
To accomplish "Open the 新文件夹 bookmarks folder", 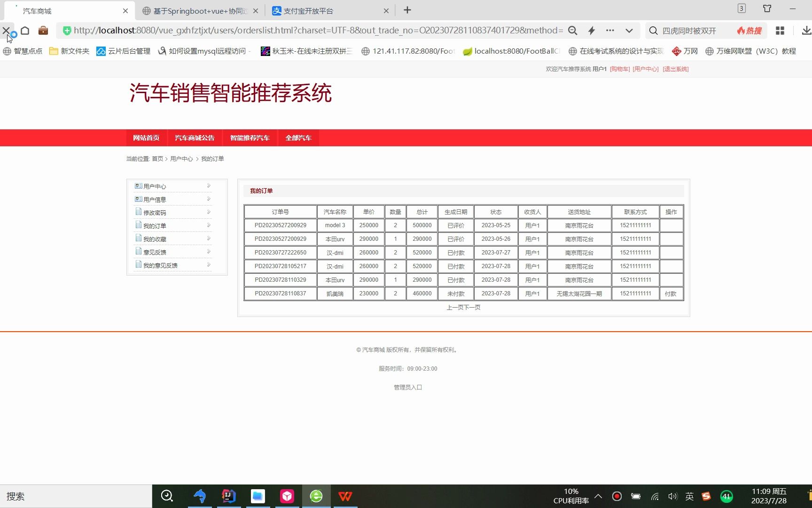I will click(69, 51).
